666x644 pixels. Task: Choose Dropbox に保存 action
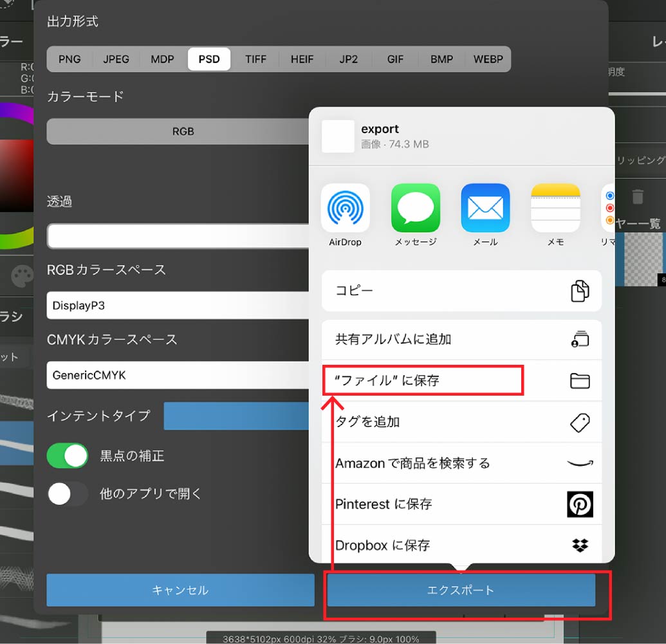coord(461,546)
